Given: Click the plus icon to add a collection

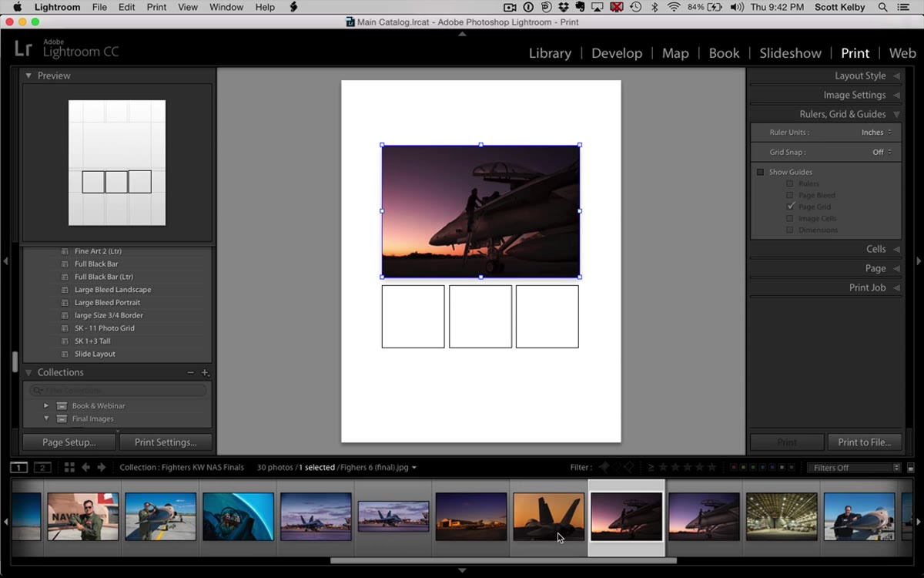Looking at the screenshot, I should (x=205, y=373).
